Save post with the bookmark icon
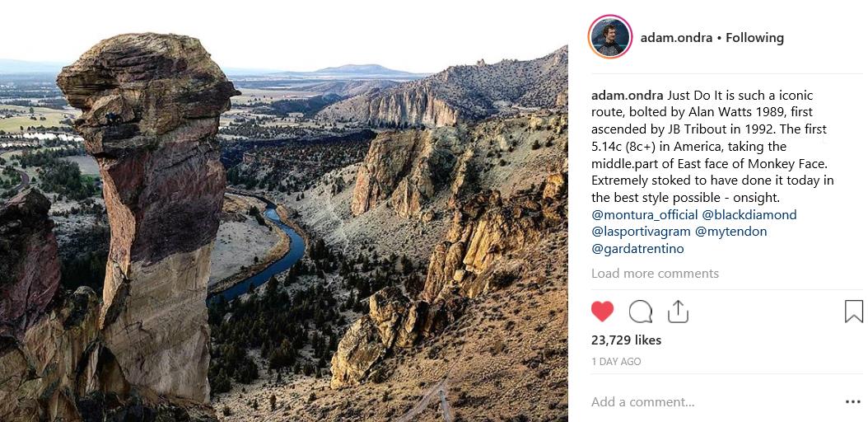 click(x=854, y=312)
